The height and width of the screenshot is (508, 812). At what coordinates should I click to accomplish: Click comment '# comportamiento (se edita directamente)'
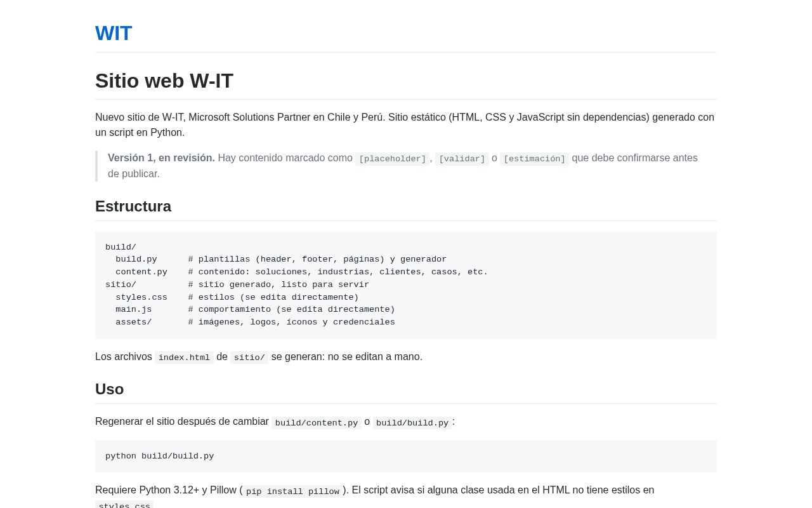[291, 309]
